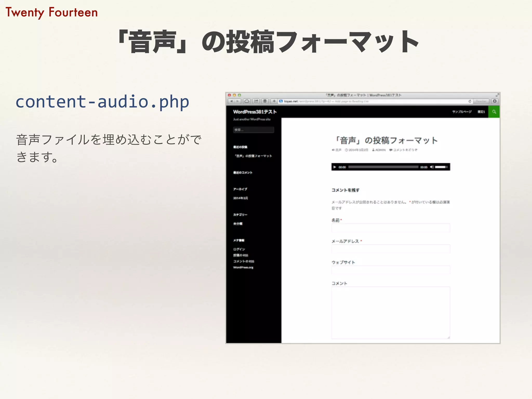Image resolution: width=532 pixels, height=399 pixels.
Task: Click the browser back arrow button
Action: tap(231, 101)
